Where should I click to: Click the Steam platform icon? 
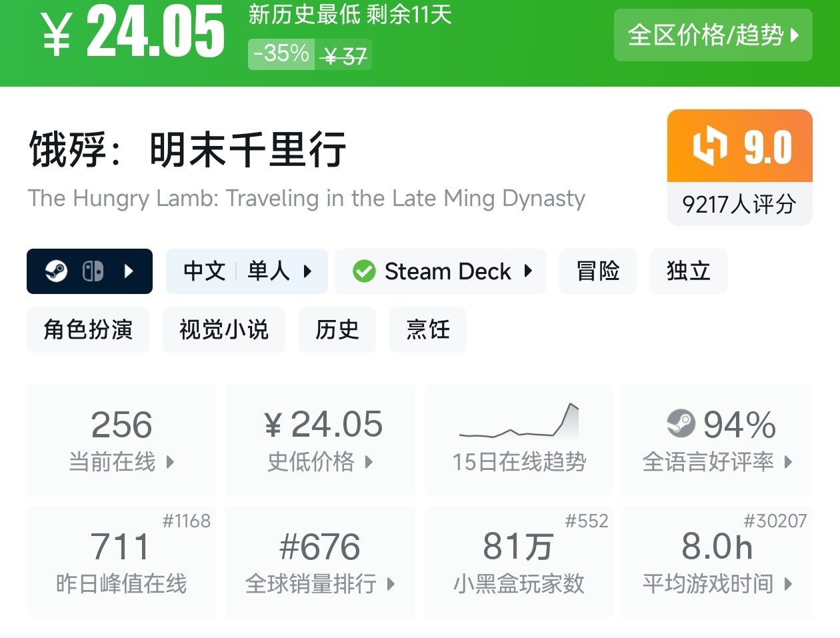click(56, 271)
